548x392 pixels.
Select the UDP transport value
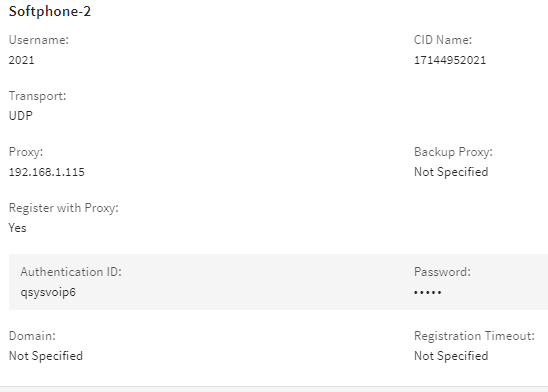(x=21, y=116)
